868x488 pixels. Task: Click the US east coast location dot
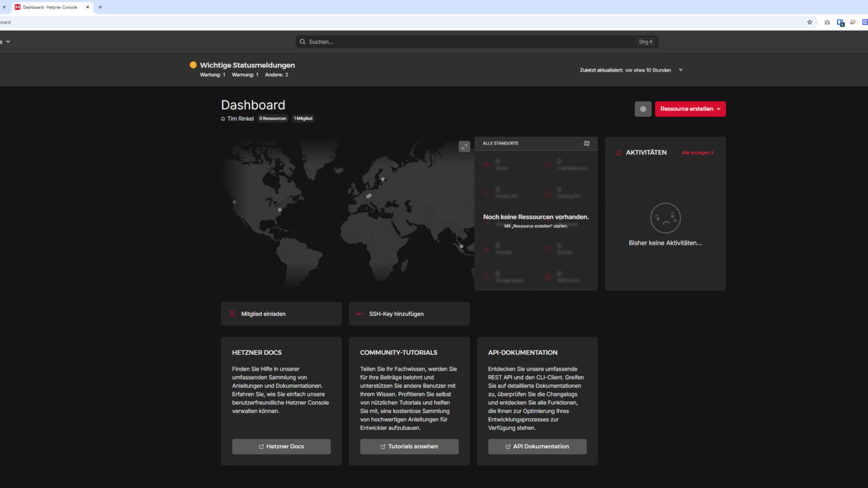point(280,210)
